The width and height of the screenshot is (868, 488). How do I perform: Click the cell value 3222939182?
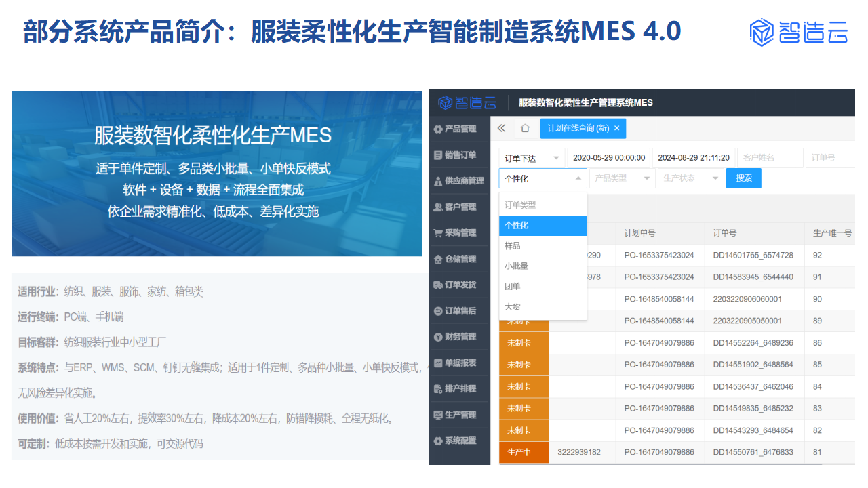tap(579, 452)
